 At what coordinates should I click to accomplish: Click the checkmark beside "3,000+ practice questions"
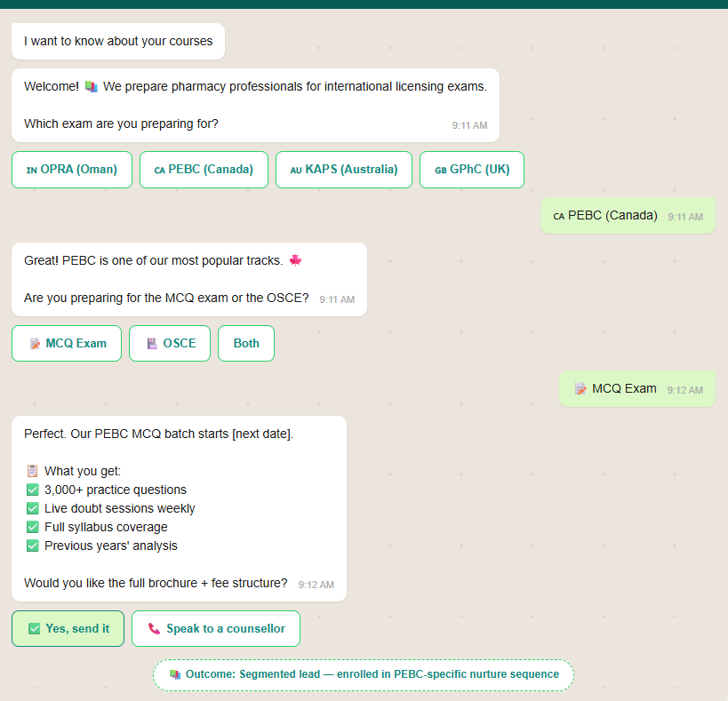pos(32,490)
